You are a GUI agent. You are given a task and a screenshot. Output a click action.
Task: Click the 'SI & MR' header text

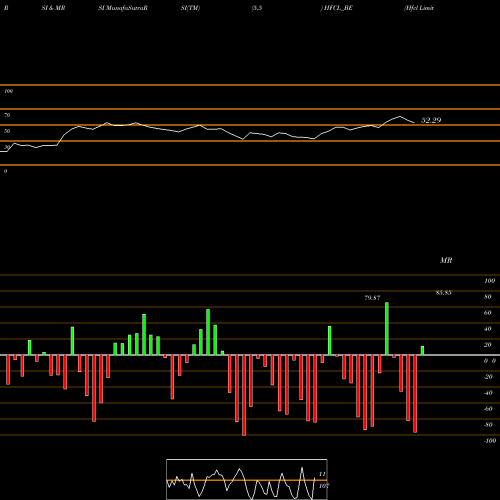point(53,8)
